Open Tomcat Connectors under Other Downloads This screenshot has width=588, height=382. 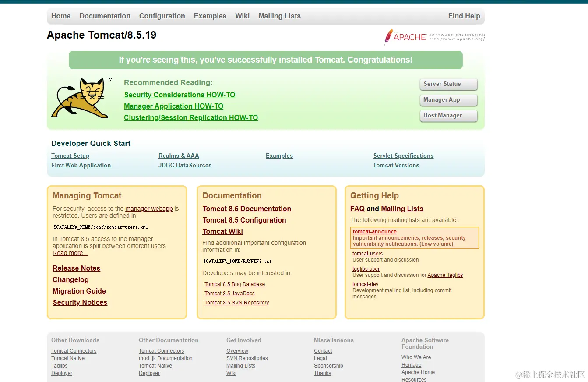[x=74, y=351]
